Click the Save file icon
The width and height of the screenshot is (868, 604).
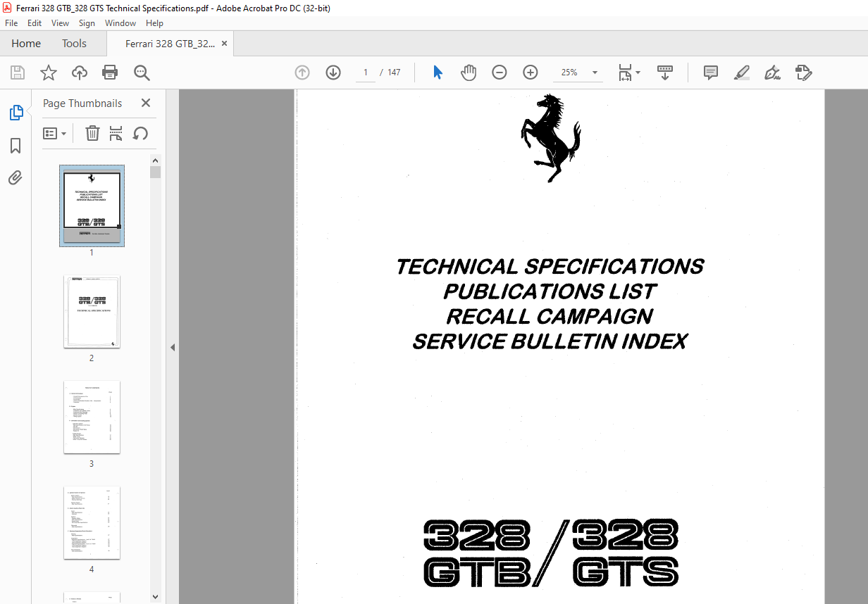(x=18, y=73)
